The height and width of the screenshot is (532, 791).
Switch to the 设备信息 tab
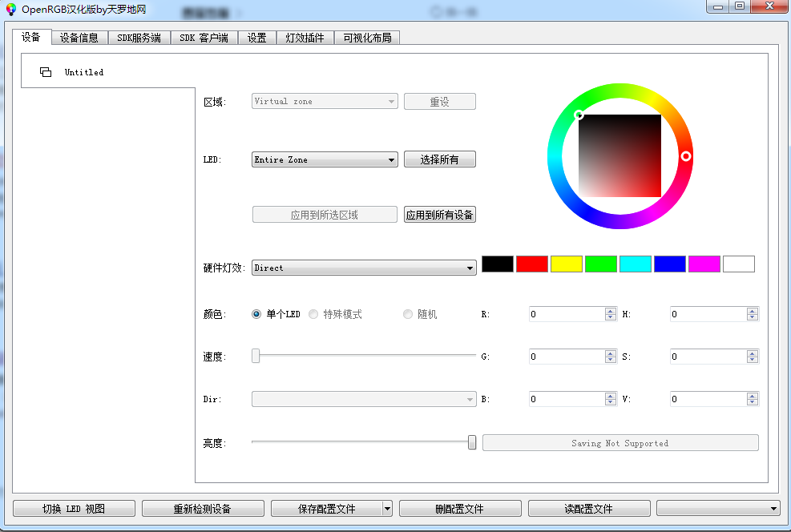click(x=79, y=37)
